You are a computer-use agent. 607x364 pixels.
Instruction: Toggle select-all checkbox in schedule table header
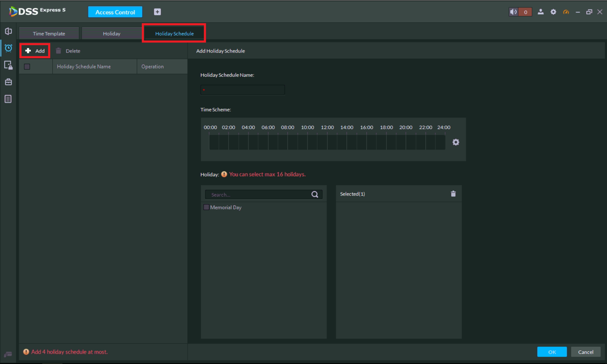[x=27, y=67]
